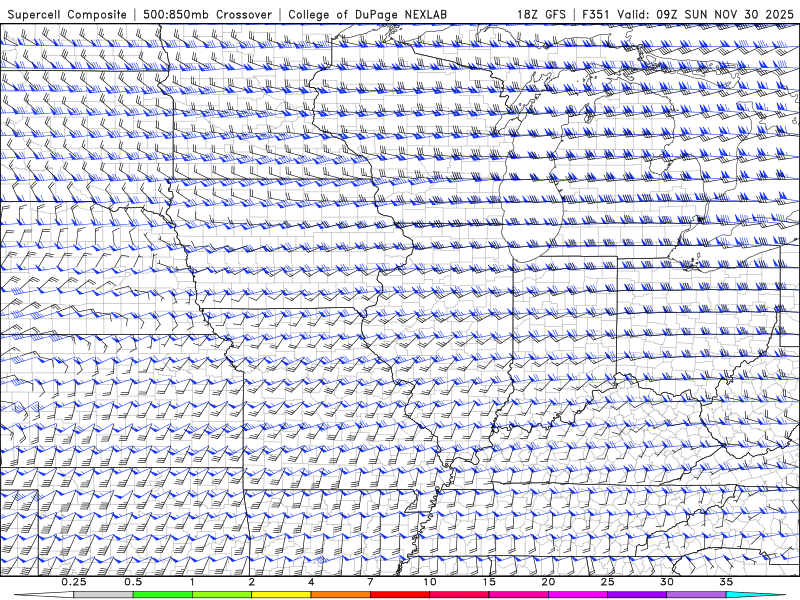The image size is (800, 600).
Task: Click the hot pink 15–20 legend segment
Action: click(518, 595)
